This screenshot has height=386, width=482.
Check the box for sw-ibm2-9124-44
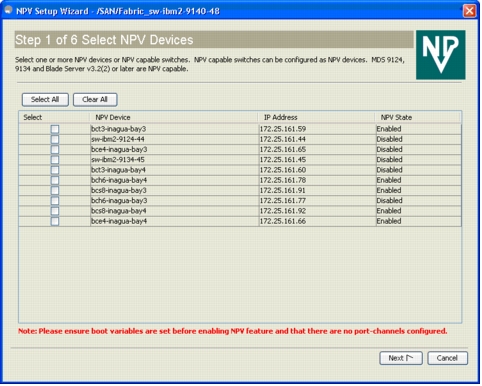[x=55, y=139]
